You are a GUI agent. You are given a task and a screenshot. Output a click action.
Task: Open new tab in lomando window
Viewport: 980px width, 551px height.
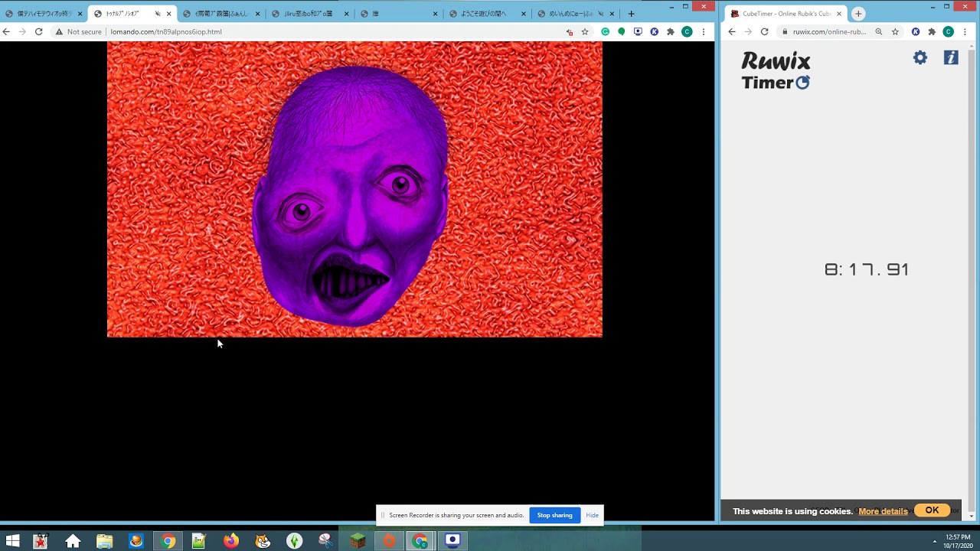pyautogui.click(x=631, y=14)
